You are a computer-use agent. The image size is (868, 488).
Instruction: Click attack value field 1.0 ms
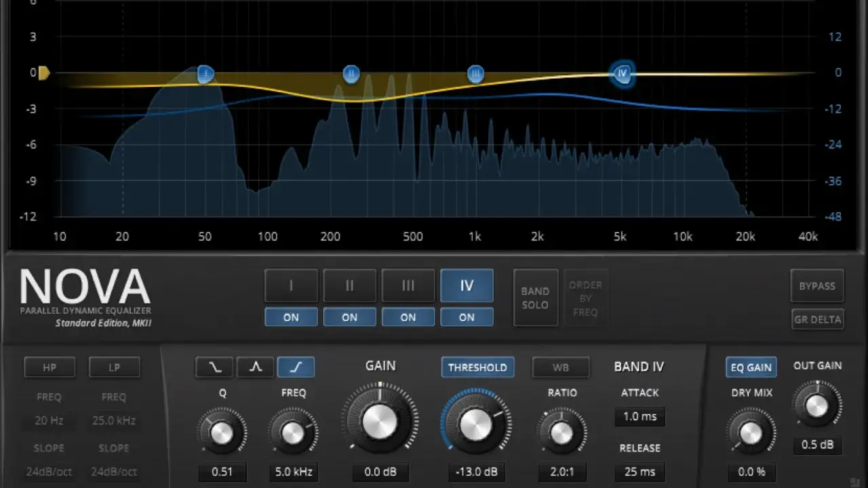639,417
